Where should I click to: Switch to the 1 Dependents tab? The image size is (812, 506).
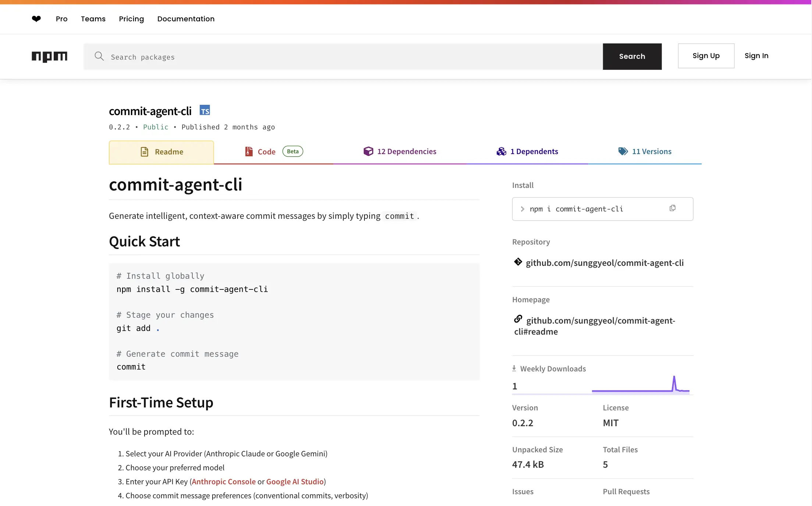tap(534, 151)
